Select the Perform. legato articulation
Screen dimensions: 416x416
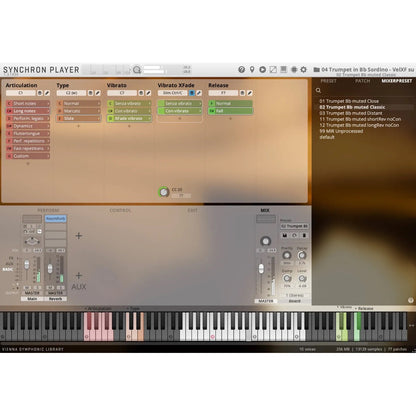(x=28, y=118)
